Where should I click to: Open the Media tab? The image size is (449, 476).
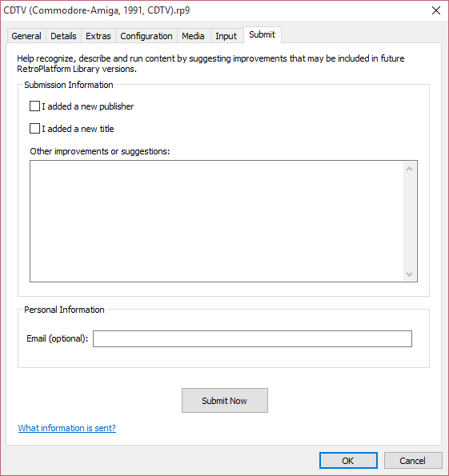click(193, 36)
